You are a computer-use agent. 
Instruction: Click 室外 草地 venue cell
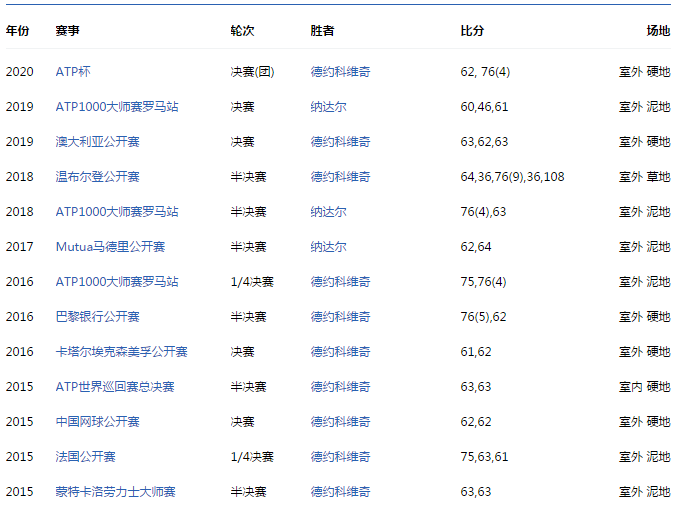coord(645,177)
